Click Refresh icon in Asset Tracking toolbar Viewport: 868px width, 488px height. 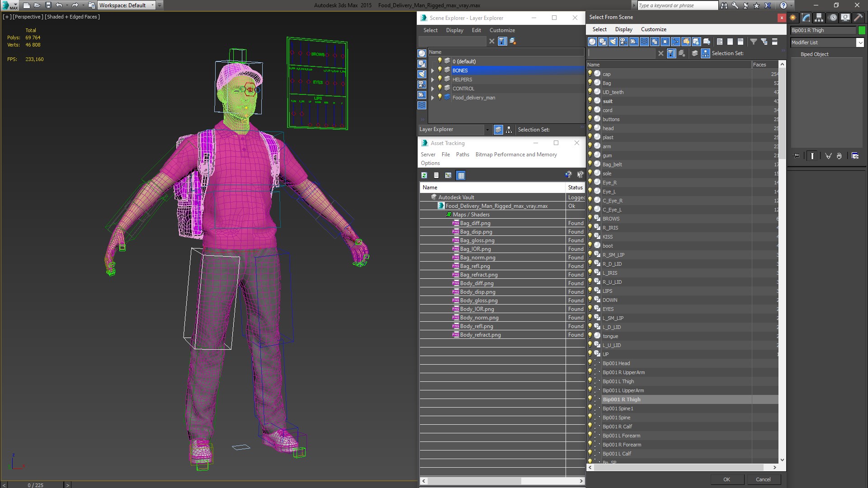click(424, 175)
